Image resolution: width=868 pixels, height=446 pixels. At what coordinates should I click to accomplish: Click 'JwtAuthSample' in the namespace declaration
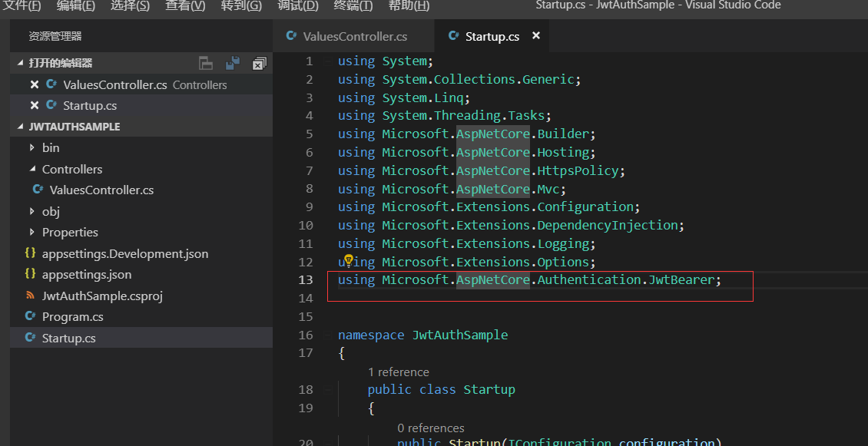coord(459,335)
